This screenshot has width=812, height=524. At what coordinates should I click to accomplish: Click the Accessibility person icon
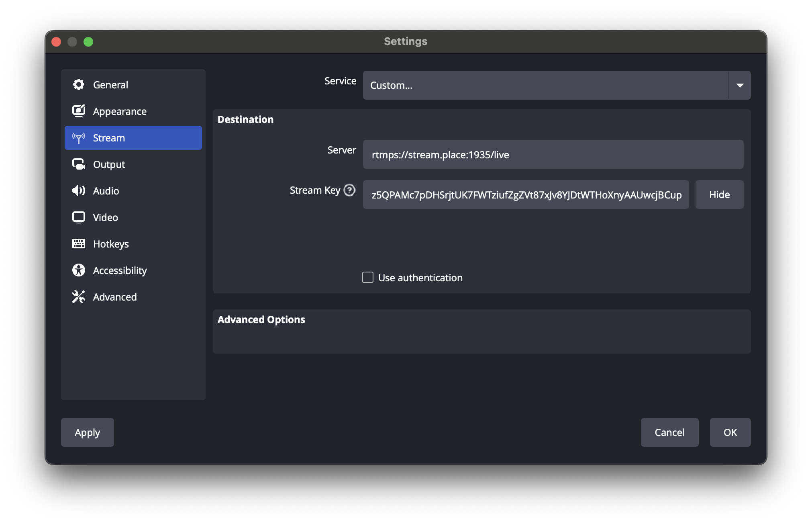pyautogui.click(x=79, y=270)
